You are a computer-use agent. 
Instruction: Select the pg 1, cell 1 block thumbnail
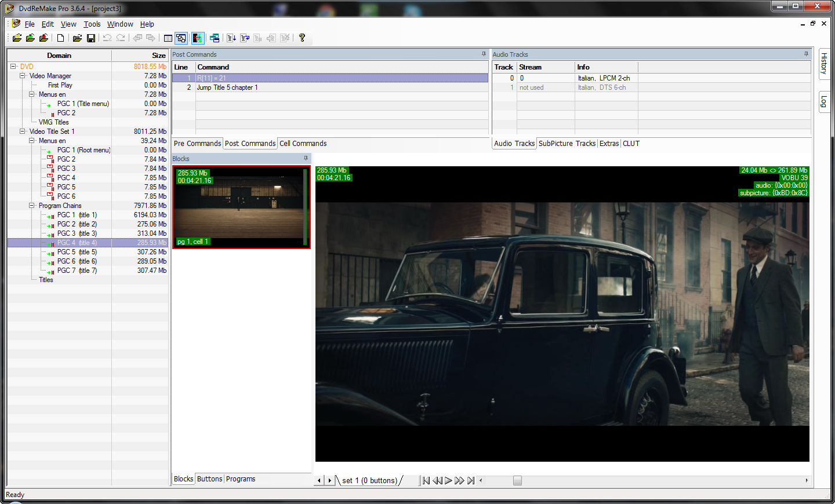point(241,207)
